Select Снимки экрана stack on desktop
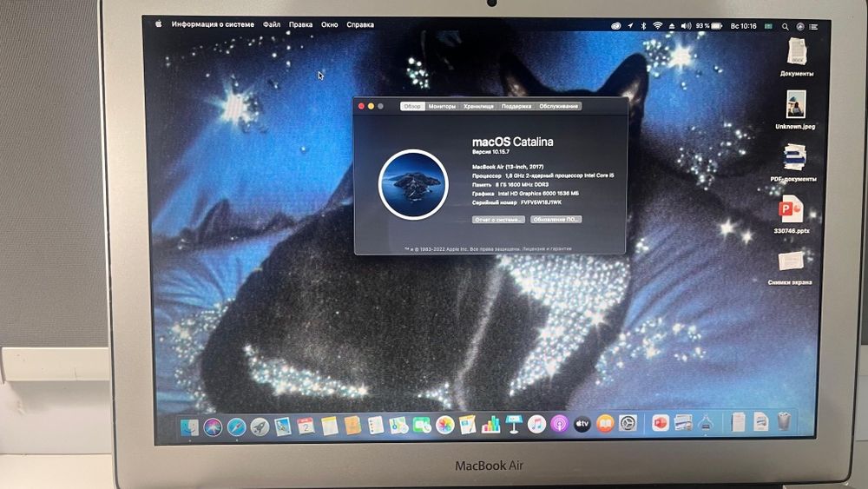The width and height of the screenshot is (868, 489). pos(790,268)
